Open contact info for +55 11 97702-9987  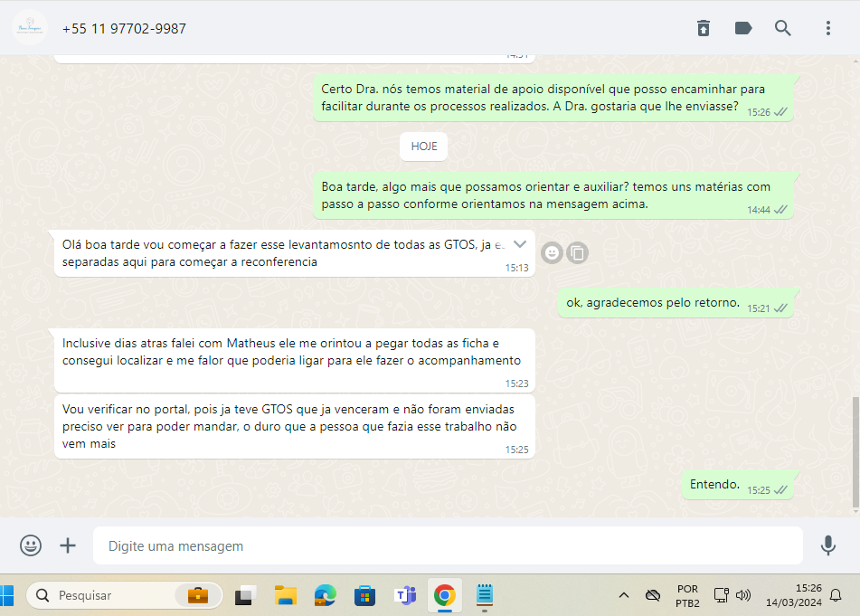(x=124, y=29)
